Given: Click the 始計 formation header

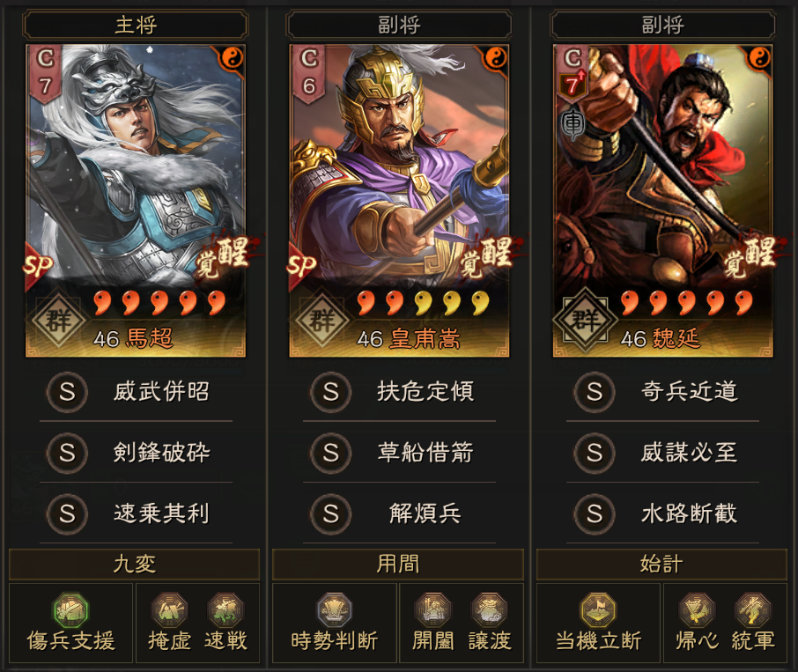Looking at the screenshot, I should [661, 565].
